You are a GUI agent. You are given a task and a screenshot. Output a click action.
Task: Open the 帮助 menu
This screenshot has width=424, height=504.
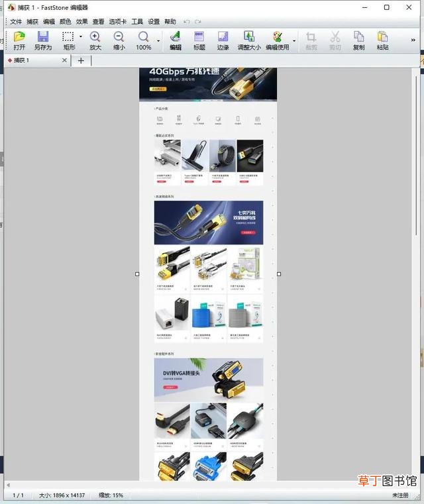click(x=170, y=22)
